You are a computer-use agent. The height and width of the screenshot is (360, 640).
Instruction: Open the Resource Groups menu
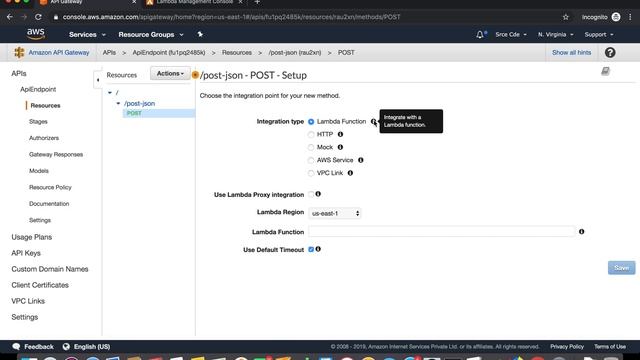[151, 35]
